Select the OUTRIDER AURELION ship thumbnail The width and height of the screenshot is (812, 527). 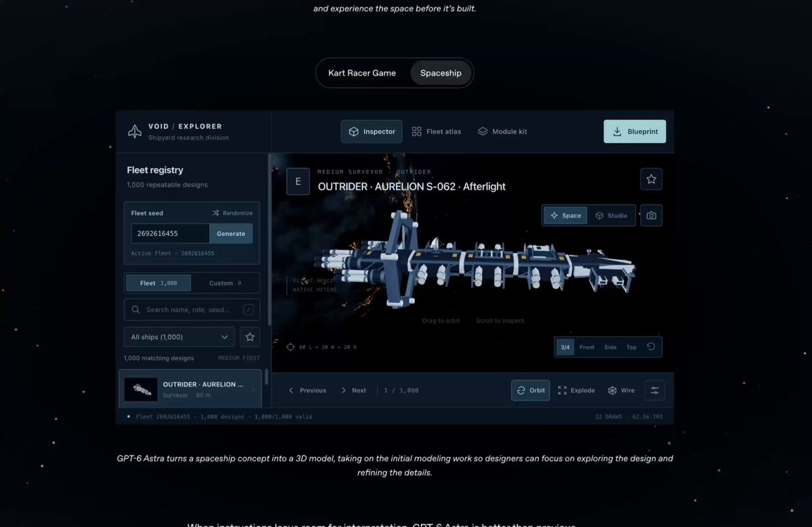click(x=141, y=389)
